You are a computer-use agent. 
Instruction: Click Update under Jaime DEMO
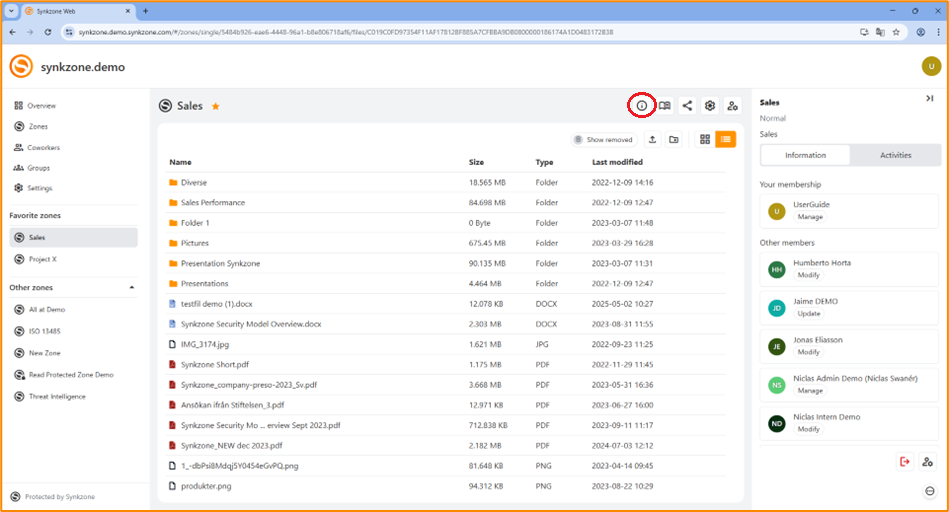point(808,313)
